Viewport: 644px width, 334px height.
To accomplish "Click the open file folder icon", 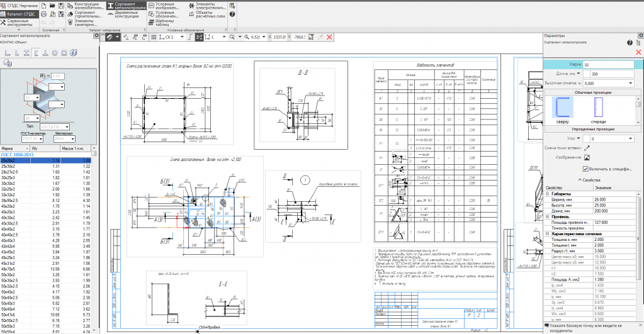I will 52,6.
